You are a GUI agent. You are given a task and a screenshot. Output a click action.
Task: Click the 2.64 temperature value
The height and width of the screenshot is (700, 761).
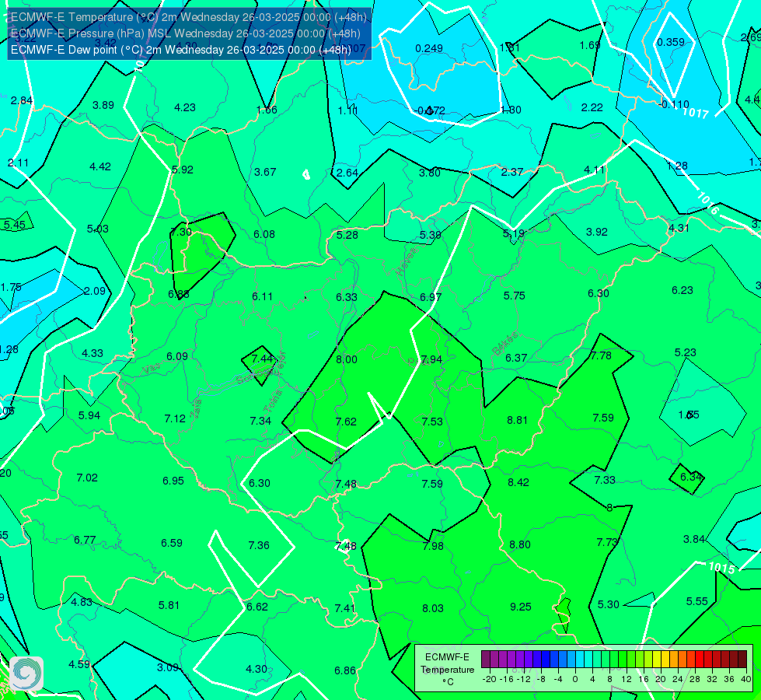pos(347,173)
